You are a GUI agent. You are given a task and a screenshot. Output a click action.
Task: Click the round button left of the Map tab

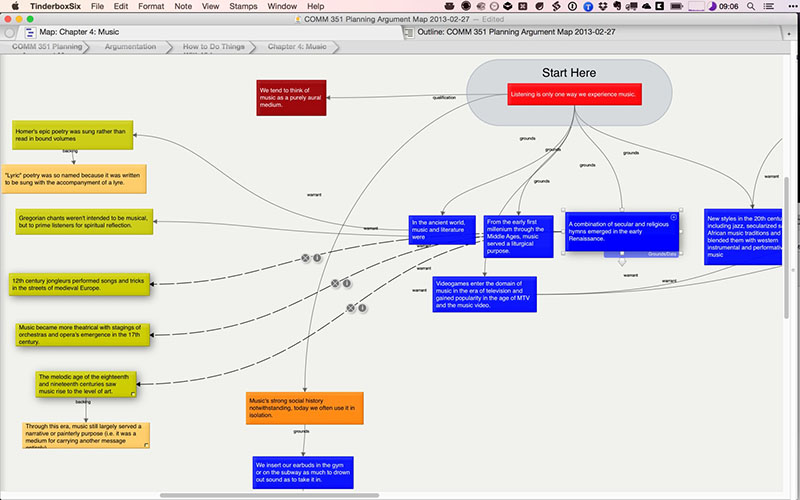9,33
